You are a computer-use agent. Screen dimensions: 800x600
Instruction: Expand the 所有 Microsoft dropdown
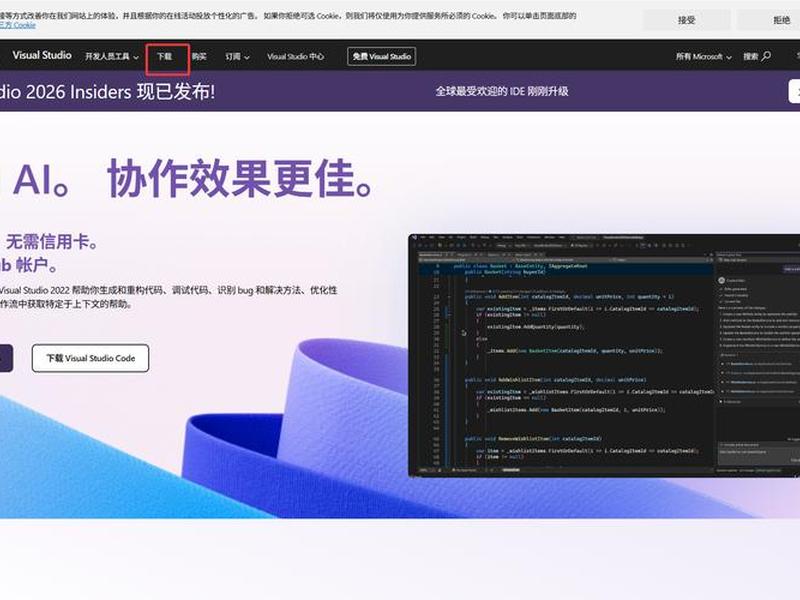(704, 57)
